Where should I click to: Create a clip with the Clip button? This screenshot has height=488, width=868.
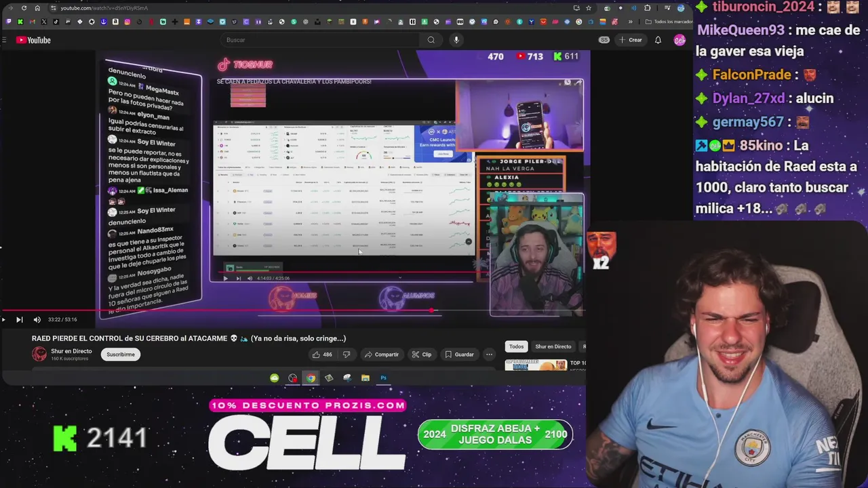(421, 354)
